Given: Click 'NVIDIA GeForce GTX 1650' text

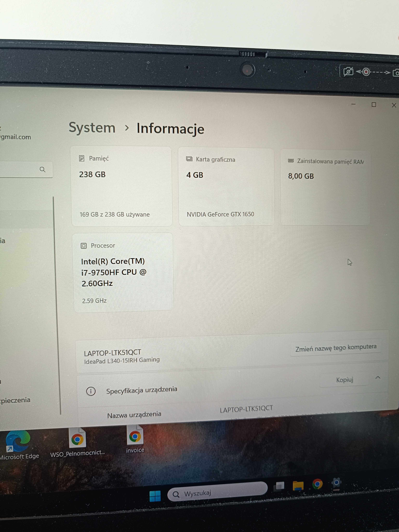Looking at the screenshot, I should [x=220, y=214].
